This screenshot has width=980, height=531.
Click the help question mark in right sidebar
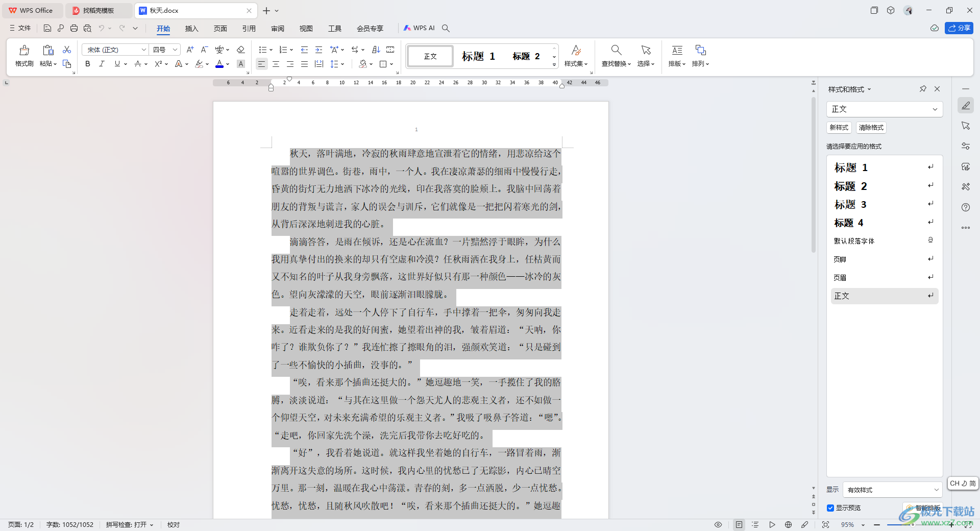966,207
